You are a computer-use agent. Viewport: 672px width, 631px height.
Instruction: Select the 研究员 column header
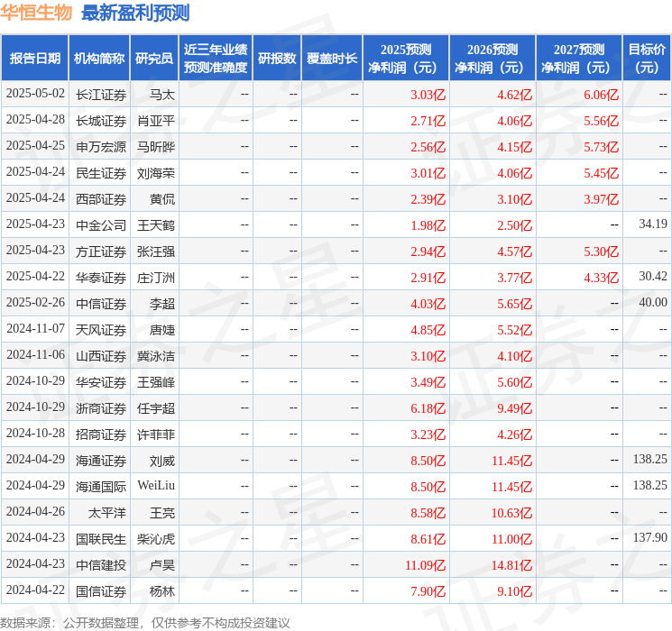[x=154, y=58]
